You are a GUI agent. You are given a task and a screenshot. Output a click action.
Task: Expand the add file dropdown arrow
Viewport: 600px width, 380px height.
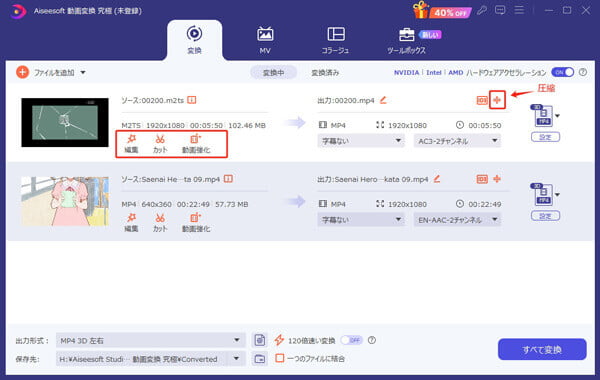click(x=83, y=72)
